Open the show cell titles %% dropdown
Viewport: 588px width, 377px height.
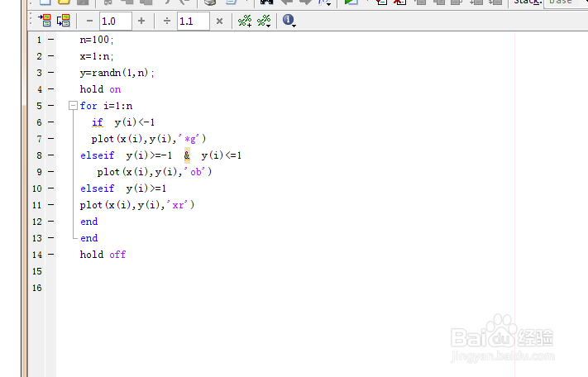(x=264, y=21)
